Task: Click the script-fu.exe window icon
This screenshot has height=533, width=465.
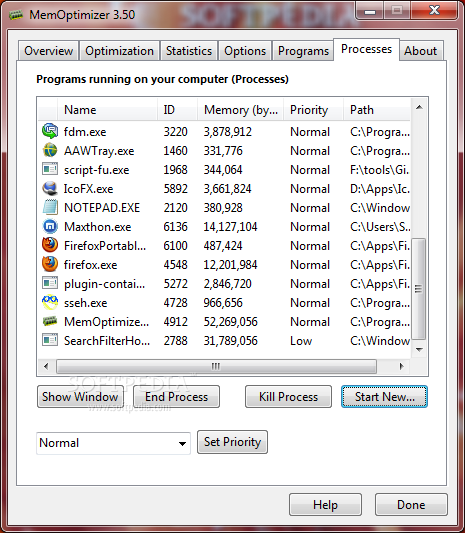Action: [50, 169]
